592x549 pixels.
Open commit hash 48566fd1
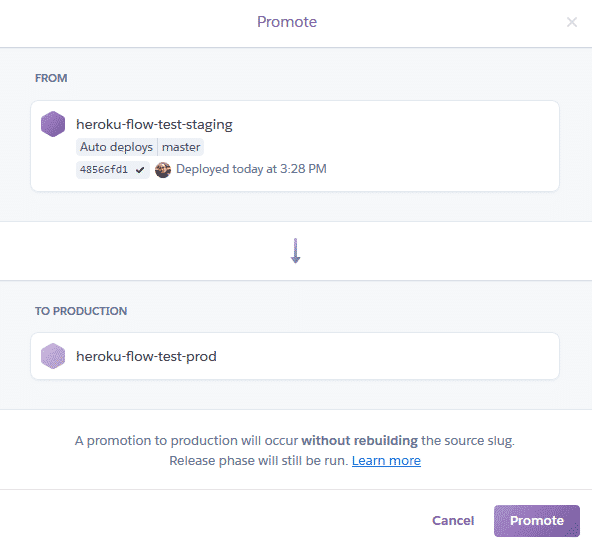click(x=104, y=170)
